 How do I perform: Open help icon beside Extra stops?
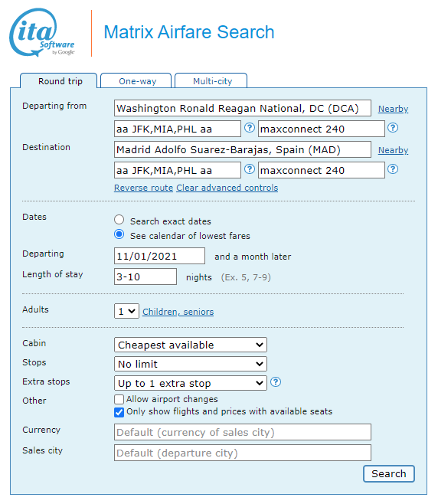click(x=276, y=382)
